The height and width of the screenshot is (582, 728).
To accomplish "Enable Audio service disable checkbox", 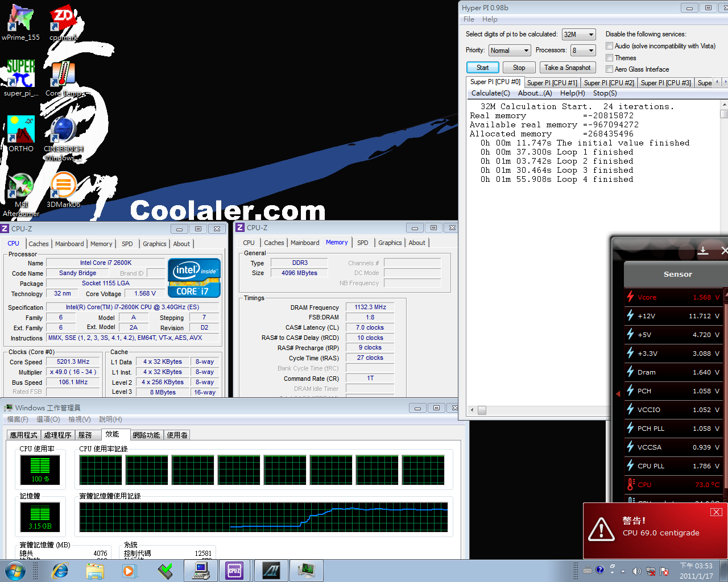I will 609,46.
